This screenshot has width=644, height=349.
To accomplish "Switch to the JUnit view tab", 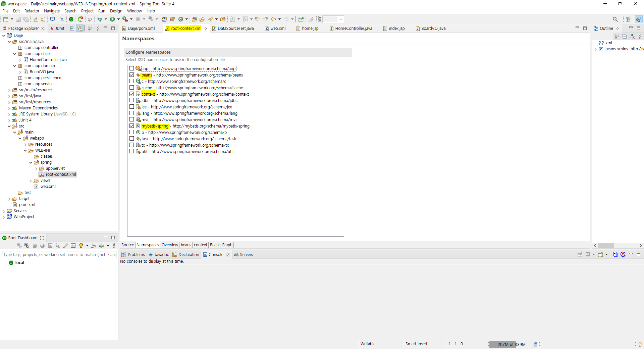I will 57,29.
